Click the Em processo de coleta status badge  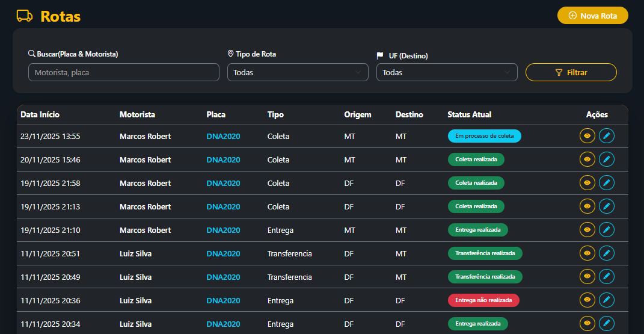pos(484,137)
